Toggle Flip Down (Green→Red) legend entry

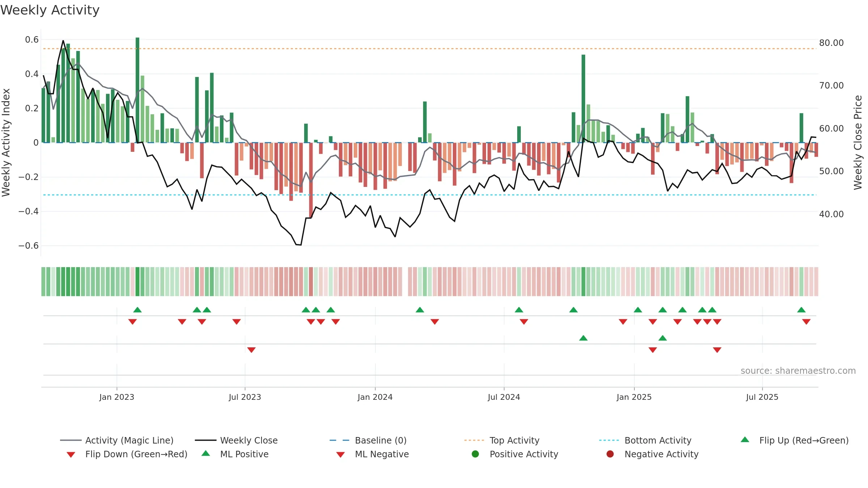tap(127, 454)
